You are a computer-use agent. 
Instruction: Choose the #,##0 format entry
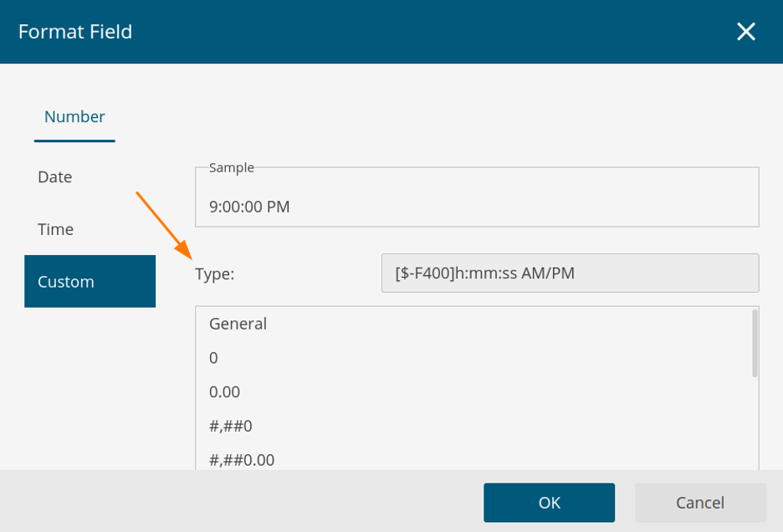(x=231, y=427)
